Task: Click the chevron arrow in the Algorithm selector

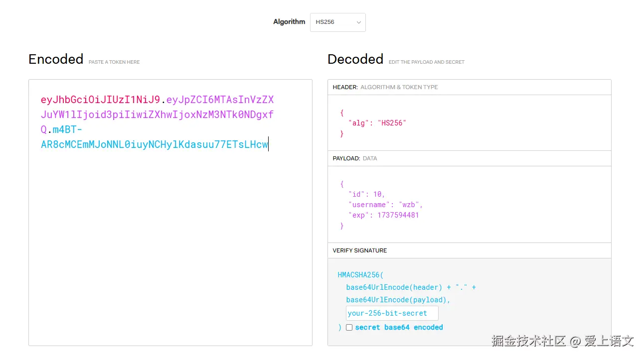Action: coord(358,22)
